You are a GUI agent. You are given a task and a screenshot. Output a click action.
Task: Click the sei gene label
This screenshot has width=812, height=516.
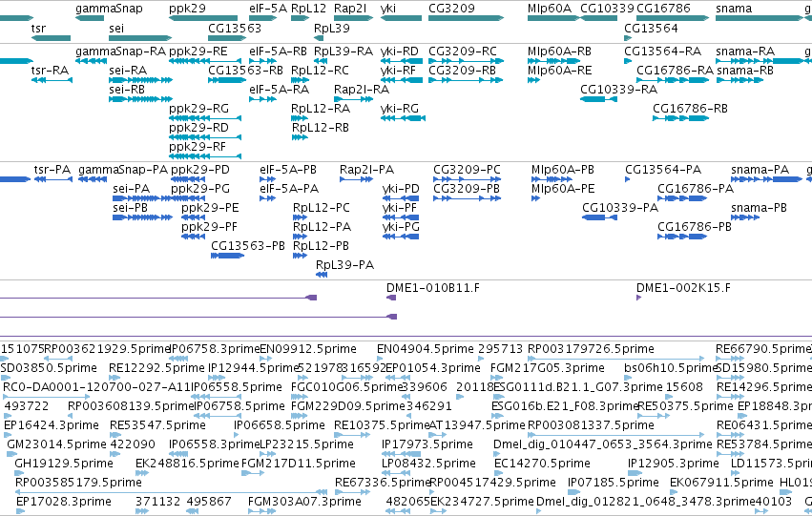116,29
